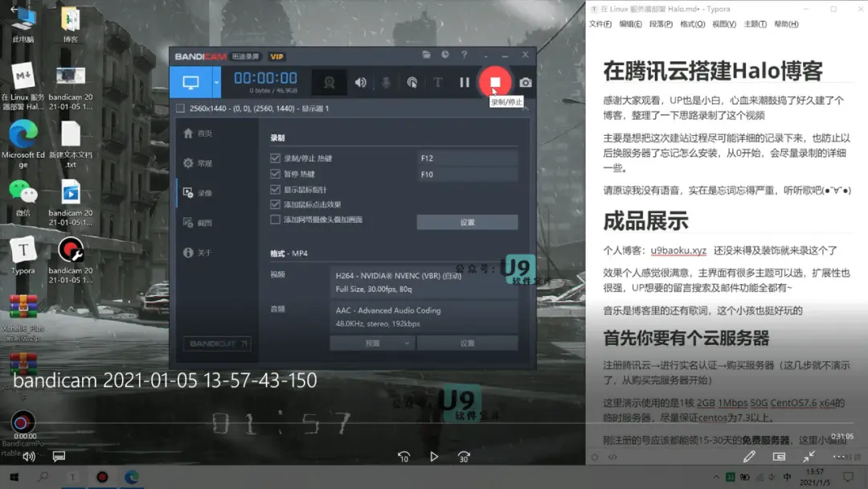868x489 pixels.
Task: Skip back 10 seconds in the video
Action: tap(403, 457)
